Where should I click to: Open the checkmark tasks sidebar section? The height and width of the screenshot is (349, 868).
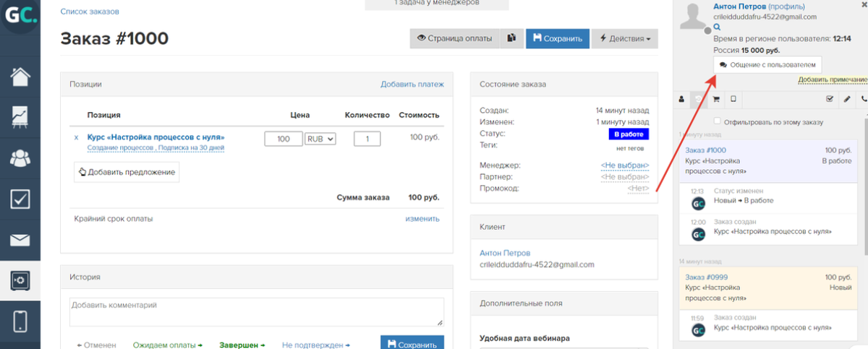[x=20, y=200]
